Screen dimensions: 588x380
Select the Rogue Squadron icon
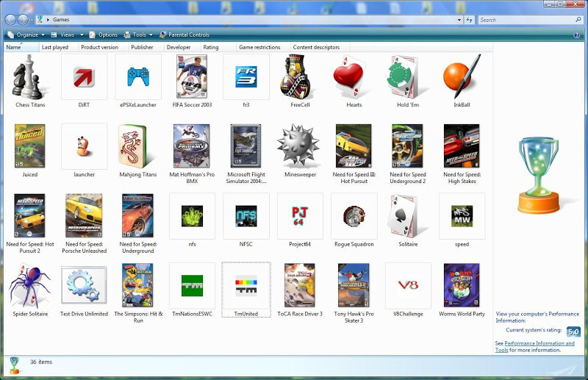point(354,216)
